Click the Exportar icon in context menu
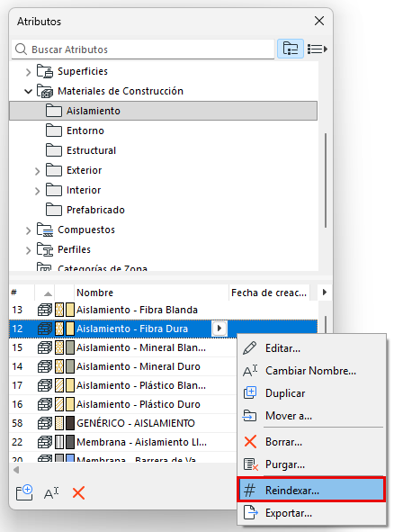Screen dimensions: 394x532 click(x=251, y=512)
